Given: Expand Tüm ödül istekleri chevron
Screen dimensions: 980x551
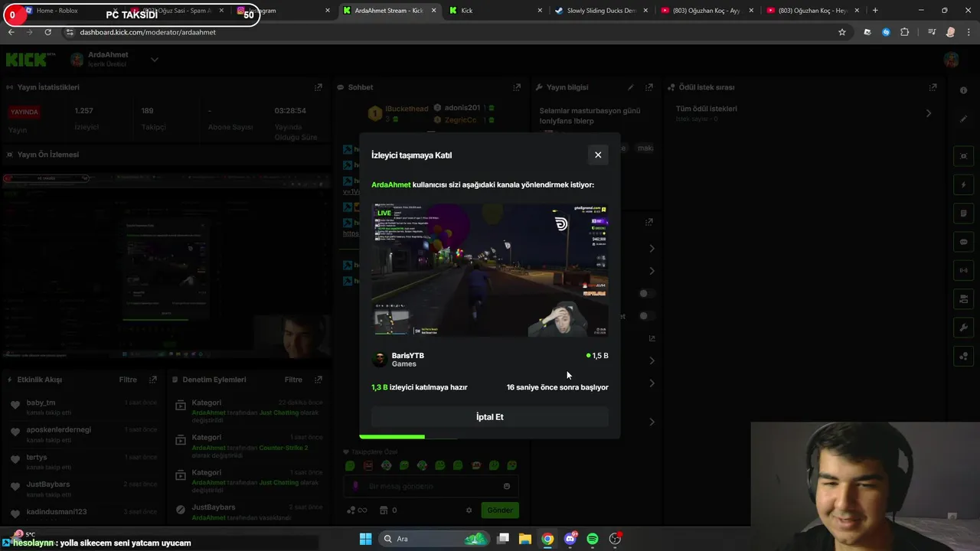Looking at the screenshot, I should pos(929,113).
